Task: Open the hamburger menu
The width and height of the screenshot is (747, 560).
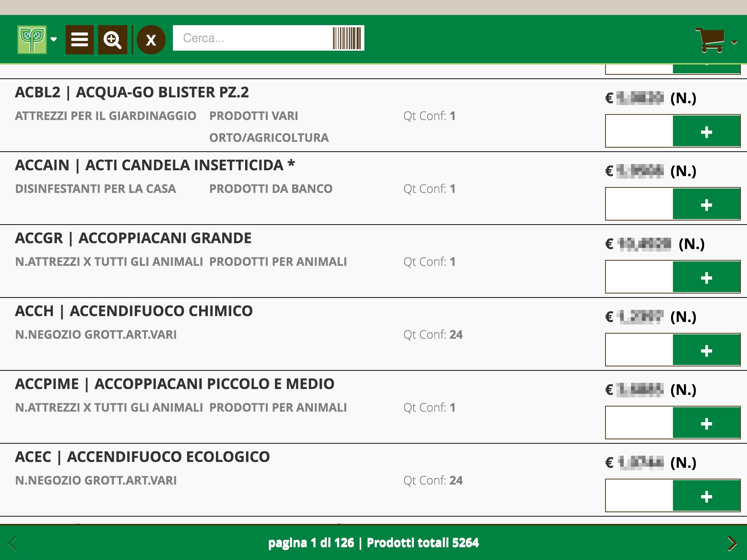Action: click(80, 39)
